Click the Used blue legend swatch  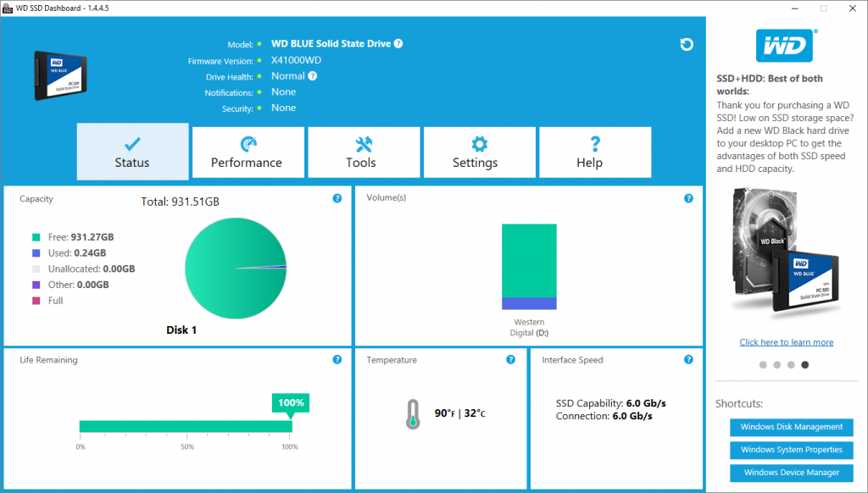click(36, 253)
